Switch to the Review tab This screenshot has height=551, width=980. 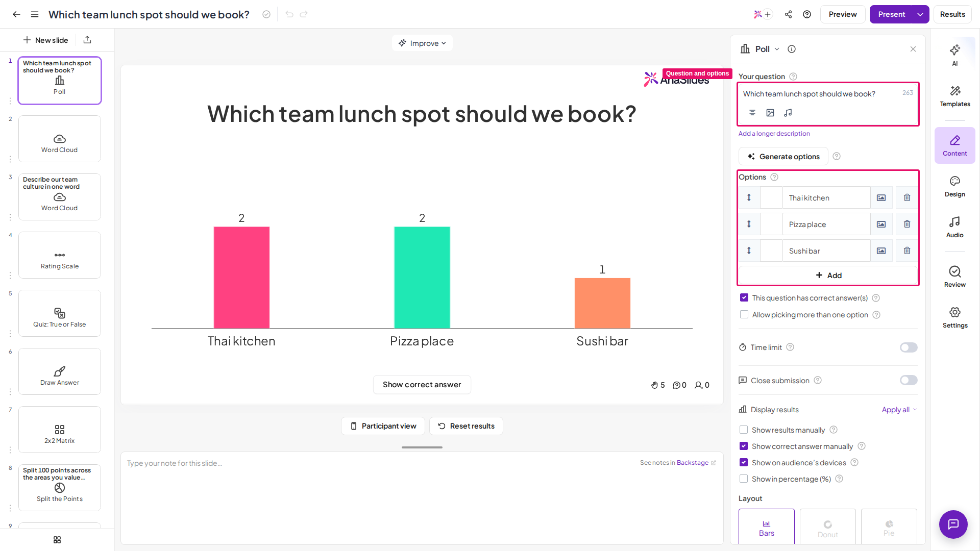click(954, 277)
